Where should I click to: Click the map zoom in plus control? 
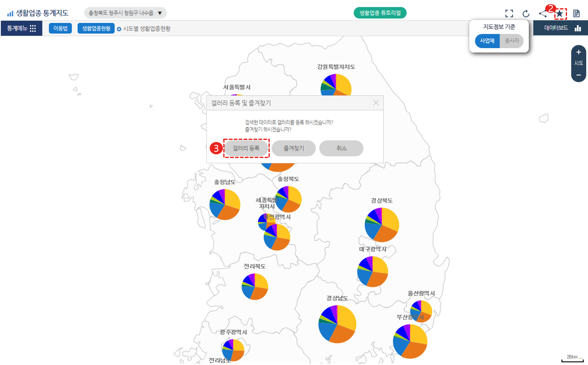[x=578, y=52]
